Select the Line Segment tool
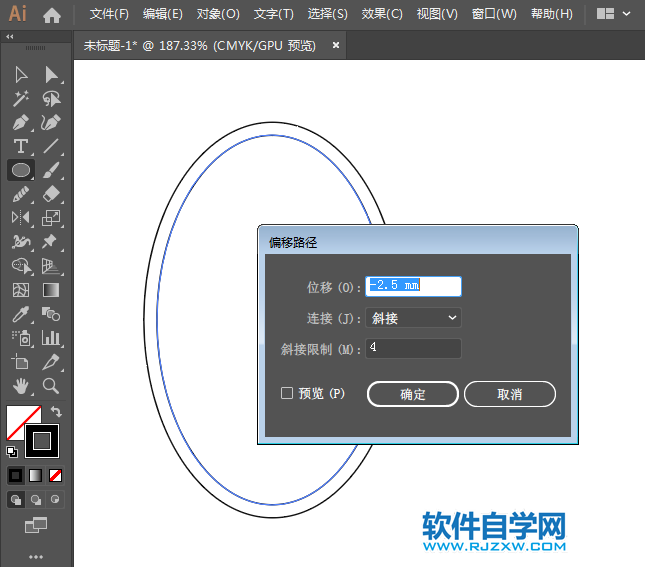This screenshot has width=645, height=567. 51,146
